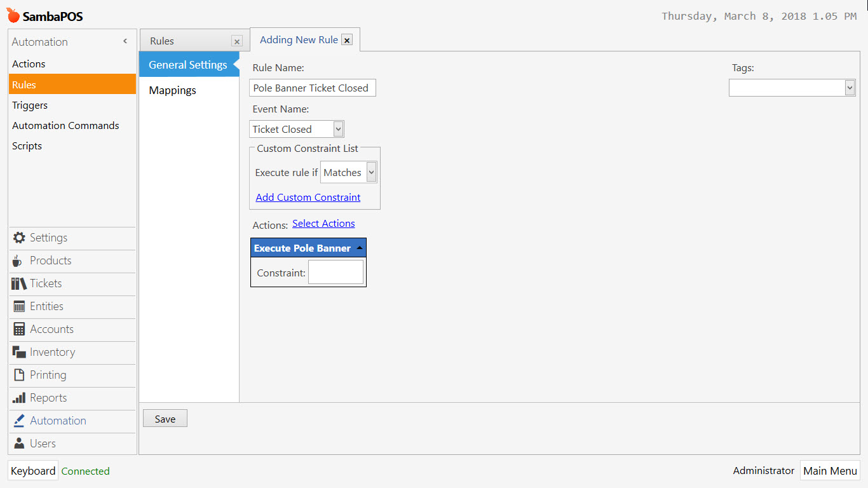Open Accounts via the calculator icon
This screenshot has height=488, width=868.
click(19, 329)
